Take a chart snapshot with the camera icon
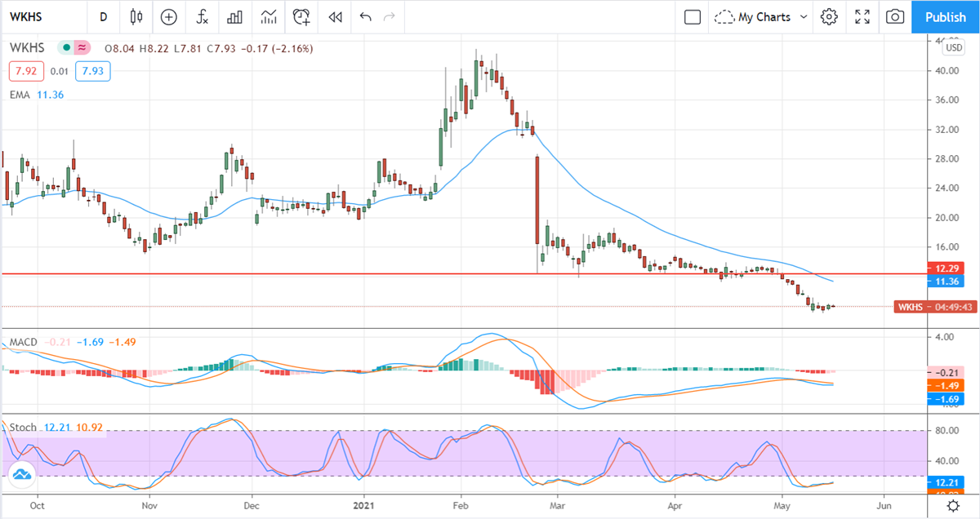The height and width of the screenshot is (519, 980). coord(894,17)
